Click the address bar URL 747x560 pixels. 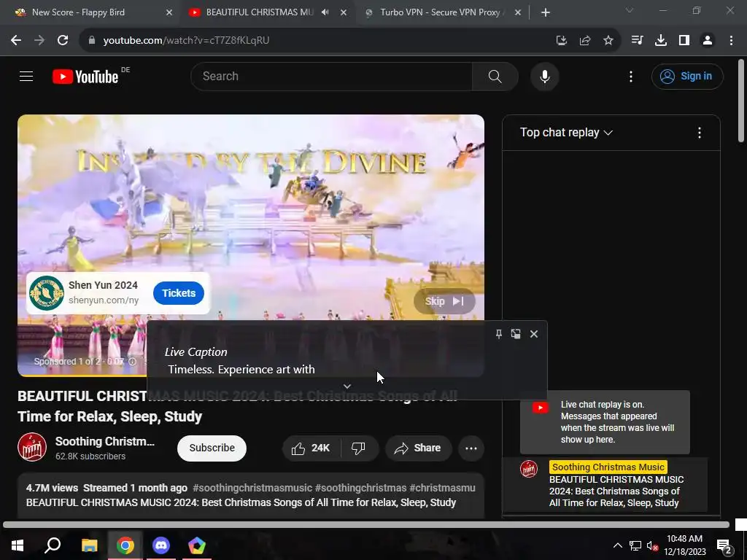186,41
